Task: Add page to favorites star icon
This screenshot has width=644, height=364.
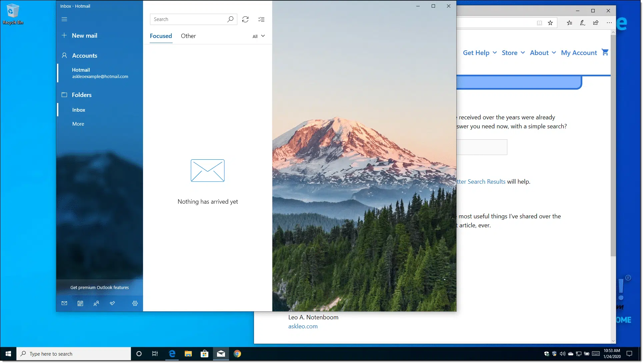Action: click(550, 23)
